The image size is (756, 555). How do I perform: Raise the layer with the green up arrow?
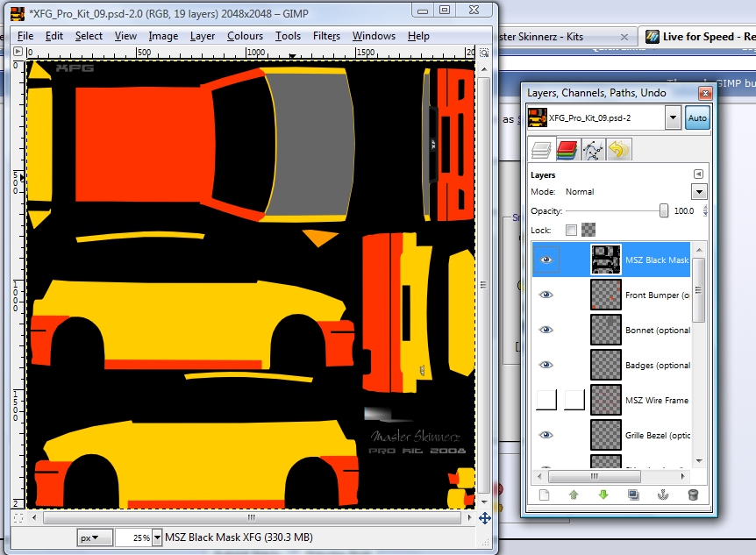pyautogui.click(x=574, y=495)
